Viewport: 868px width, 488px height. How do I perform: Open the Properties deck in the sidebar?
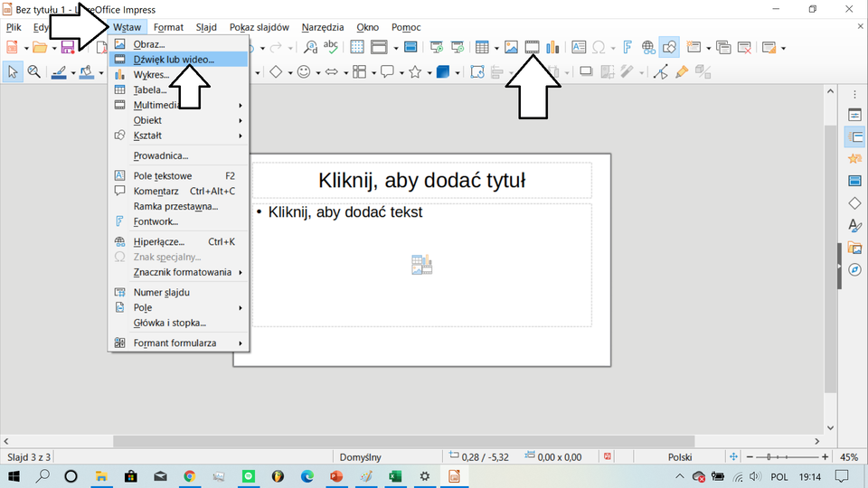(x=854, y=115)
